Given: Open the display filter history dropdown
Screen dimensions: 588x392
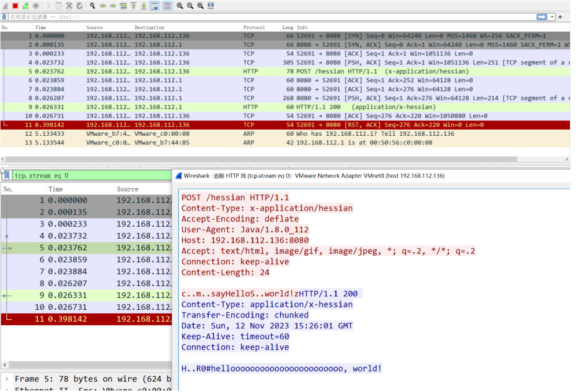Looking at the screenshot, I should pos(553,17).
